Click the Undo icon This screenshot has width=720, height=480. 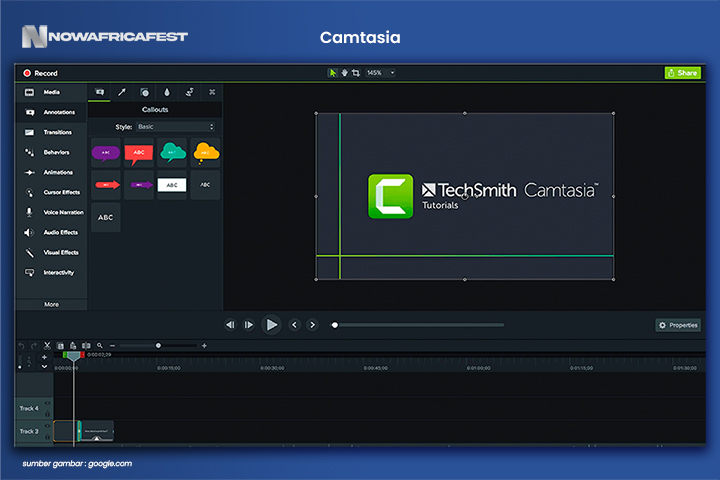click(x=21, y=345)
